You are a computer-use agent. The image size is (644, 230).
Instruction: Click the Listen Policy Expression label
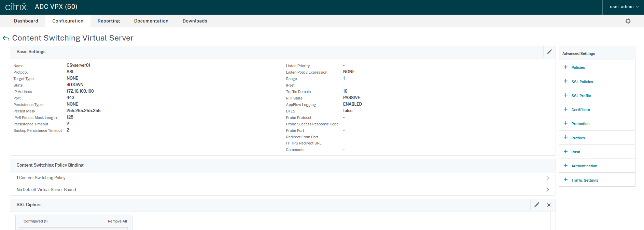tap(307, 72)
